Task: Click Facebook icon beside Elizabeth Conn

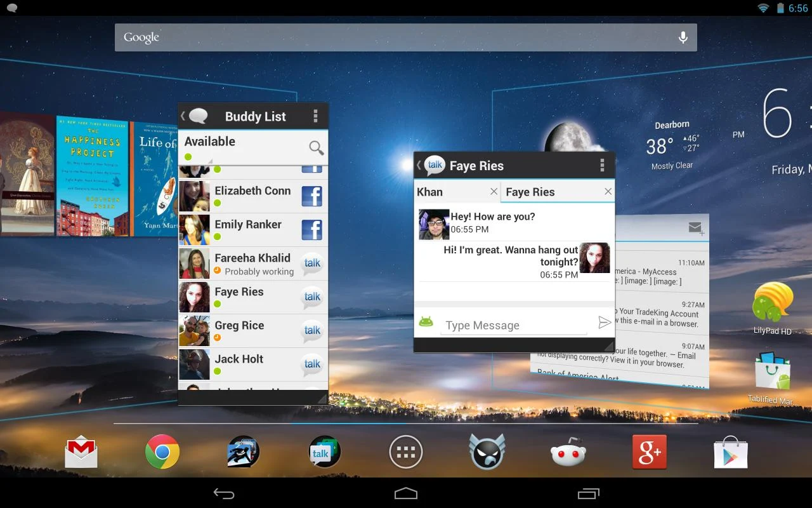Action: pyautogui.click(x=312, y=196)
